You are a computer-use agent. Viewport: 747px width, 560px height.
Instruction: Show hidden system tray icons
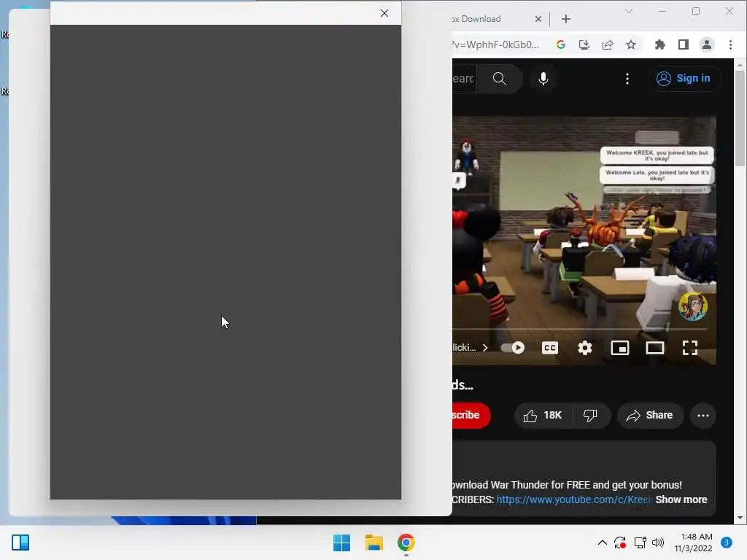[602, 542]
